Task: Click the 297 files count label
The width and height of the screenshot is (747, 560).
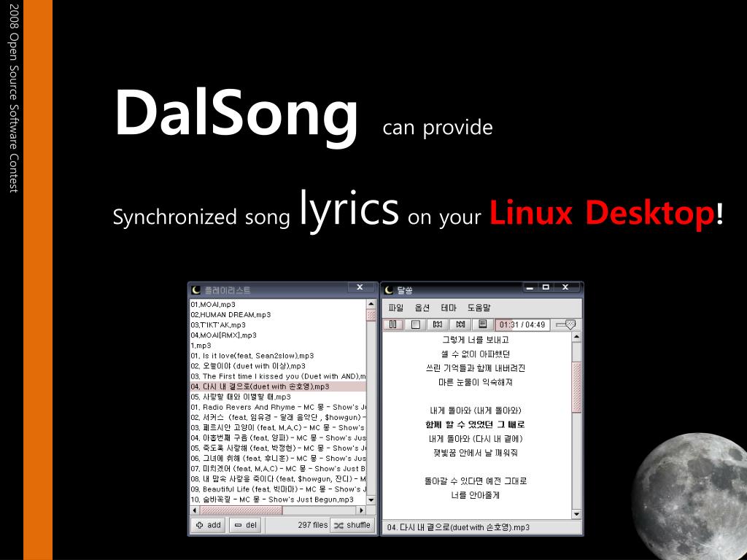Action: [x=312, y=525]
